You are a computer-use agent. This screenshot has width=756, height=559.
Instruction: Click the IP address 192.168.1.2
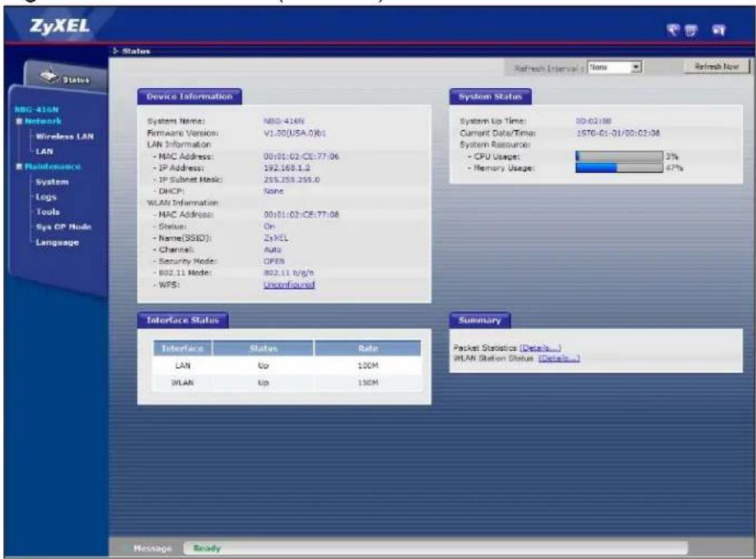point(287,168)
